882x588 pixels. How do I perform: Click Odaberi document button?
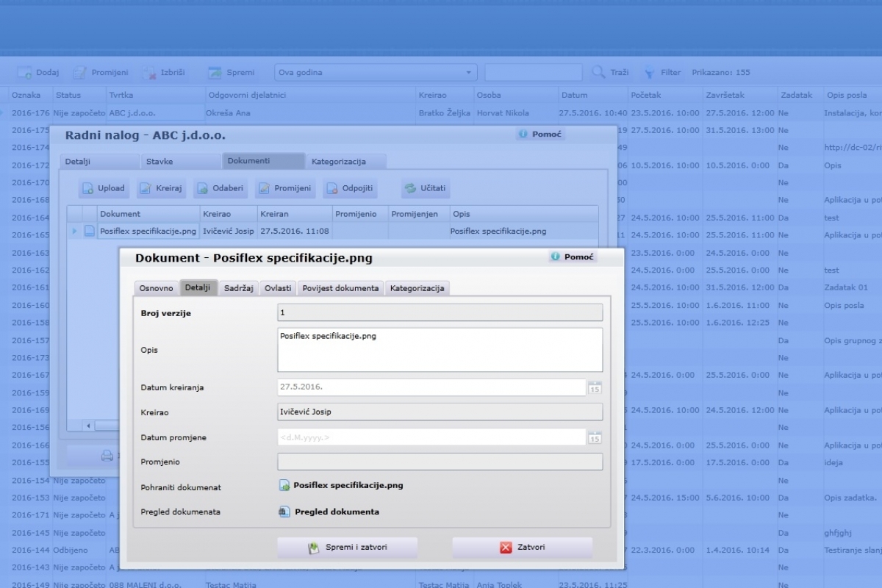coord(220,188)
